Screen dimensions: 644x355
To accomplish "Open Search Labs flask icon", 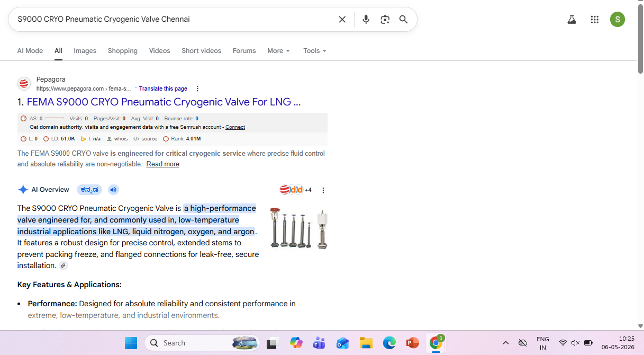I will click(572, 20).
